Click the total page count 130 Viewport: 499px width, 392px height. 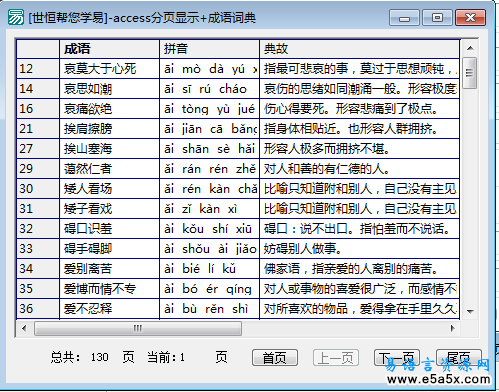coord(100,357)
